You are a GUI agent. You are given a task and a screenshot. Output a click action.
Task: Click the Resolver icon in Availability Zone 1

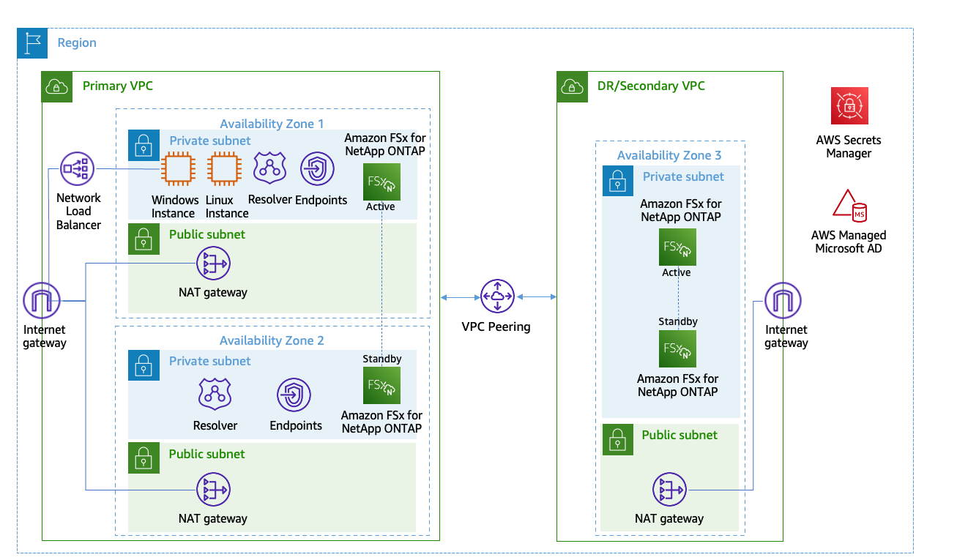[x=270, y=170]
